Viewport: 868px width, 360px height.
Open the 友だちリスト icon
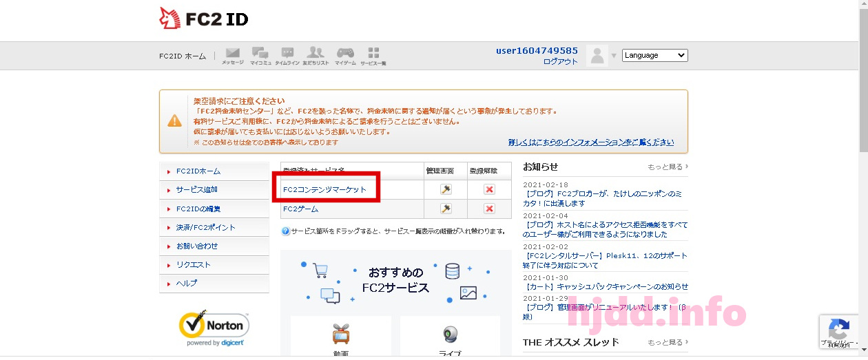pos(316,56)
